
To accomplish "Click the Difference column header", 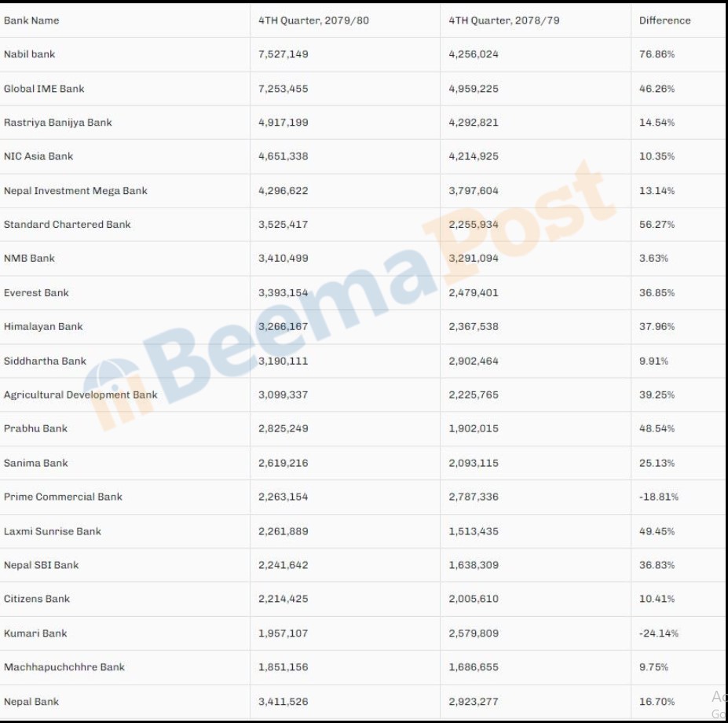I will (664, 20).
